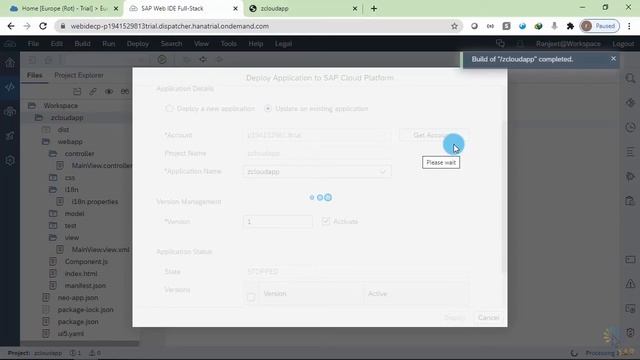Select the Deploy a new application radio

(169, 109)
